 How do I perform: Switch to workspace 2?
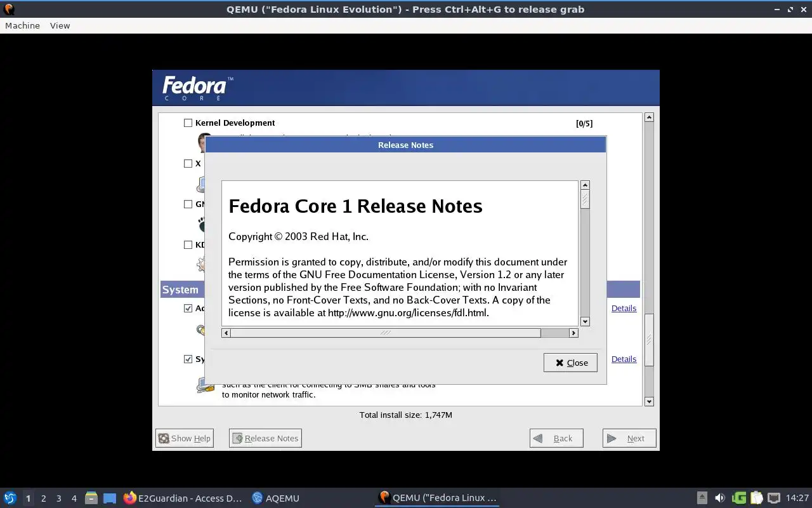[43, 498]
